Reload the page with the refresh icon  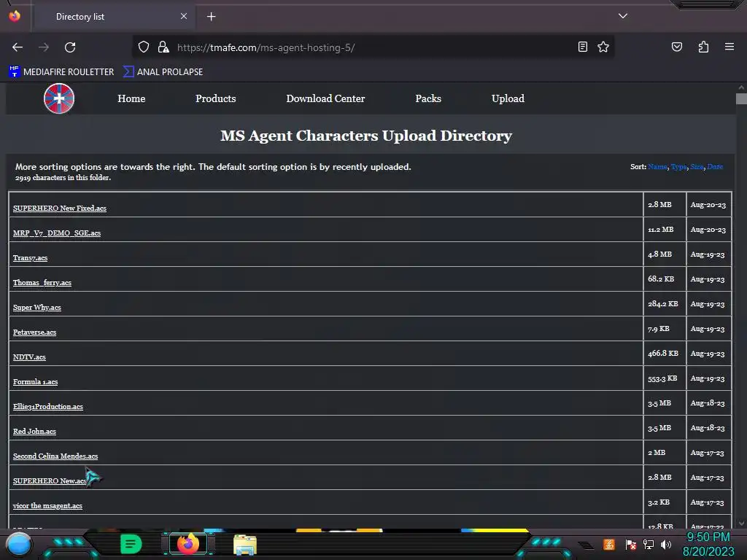pyautogui.click(x=70, y=47)
